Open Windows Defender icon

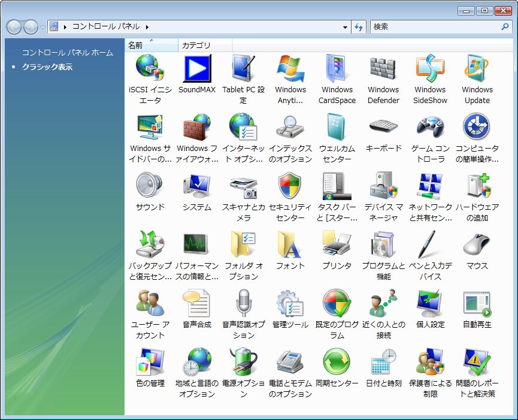(x=383, y=68)
